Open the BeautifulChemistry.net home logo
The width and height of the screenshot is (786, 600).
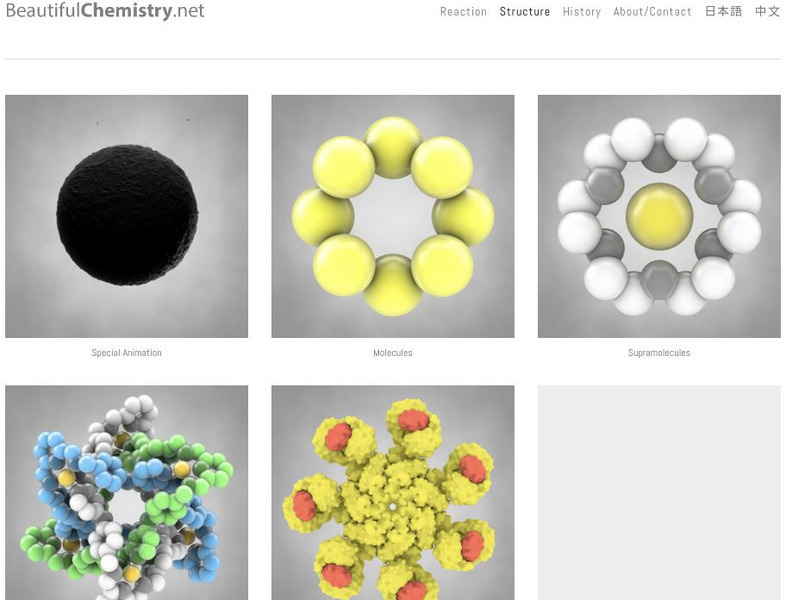(x=105, y=11)
